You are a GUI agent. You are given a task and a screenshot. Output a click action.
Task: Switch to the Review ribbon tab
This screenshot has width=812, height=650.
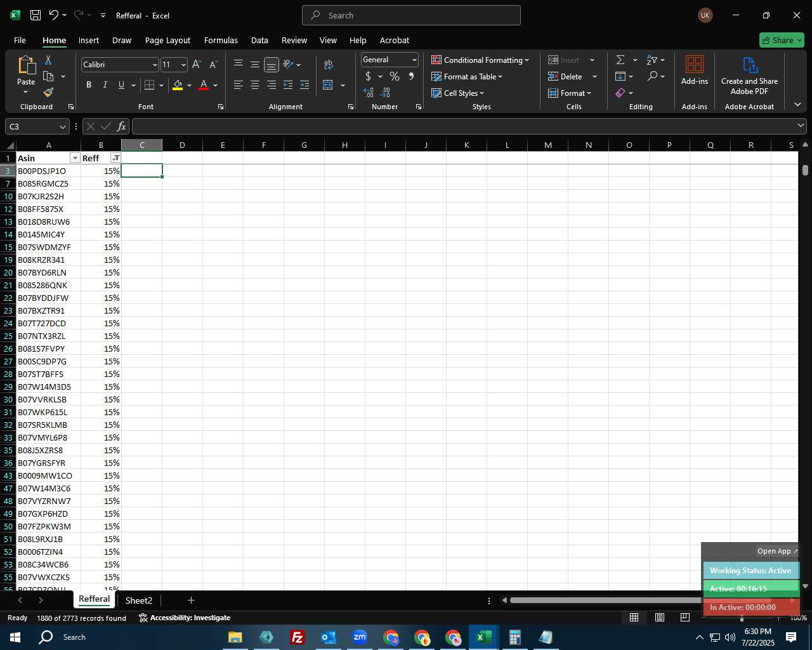[294, 40]
